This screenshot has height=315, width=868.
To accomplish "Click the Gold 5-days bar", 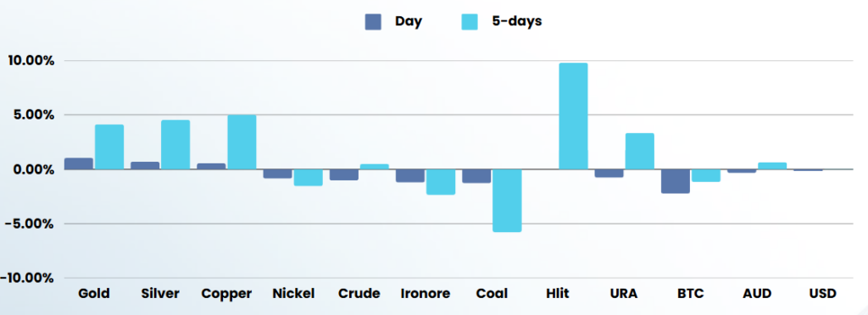I will click(x=109, y=147).
